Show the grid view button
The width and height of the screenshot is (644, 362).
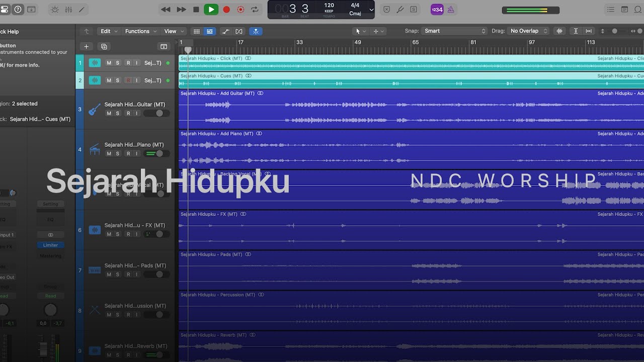(x=197, y=31)
